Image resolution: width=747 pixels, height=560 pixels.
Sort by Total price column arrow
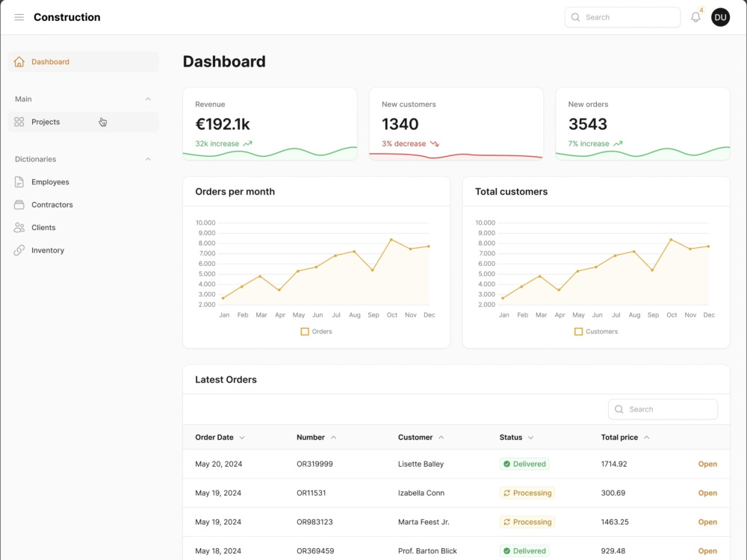pos(646,438)
